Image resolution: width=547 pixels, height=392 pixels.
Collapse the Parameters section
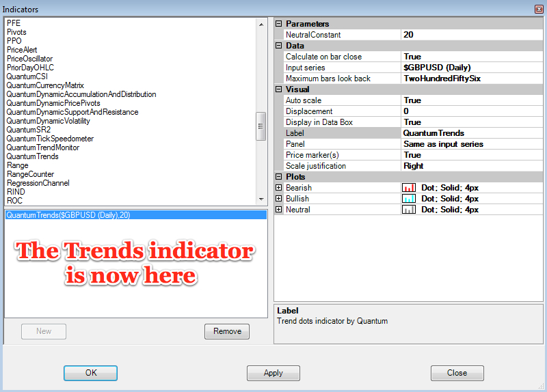click(278, 24)
